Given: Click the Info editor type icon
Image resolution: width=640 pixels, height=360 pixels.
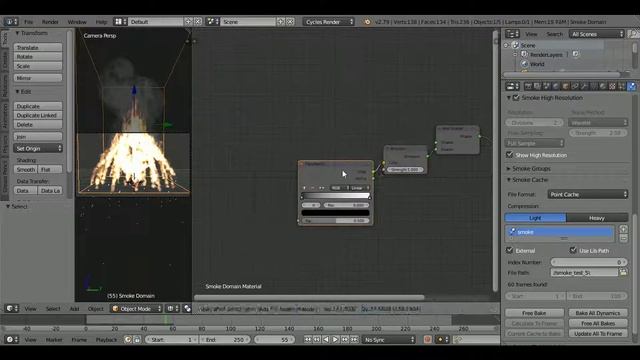Looking at the screenshot, I should pos(11,22).
